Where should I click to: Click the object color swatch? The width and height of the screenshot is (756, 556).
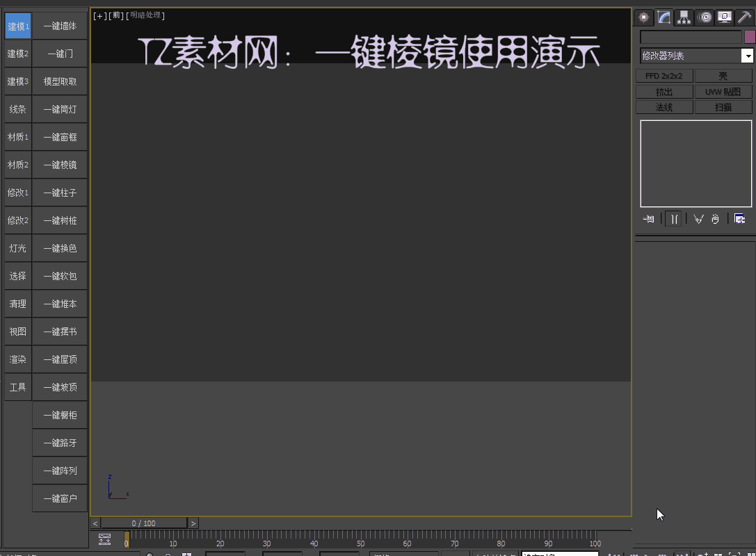(750, 37)
